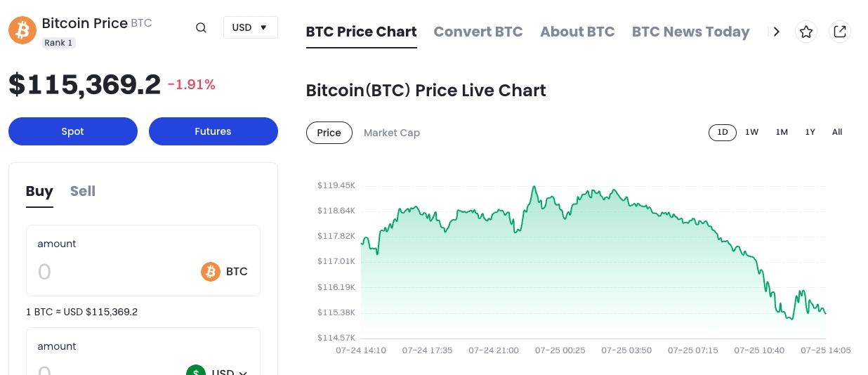Open search with the magnifier icon

point(201,28)
